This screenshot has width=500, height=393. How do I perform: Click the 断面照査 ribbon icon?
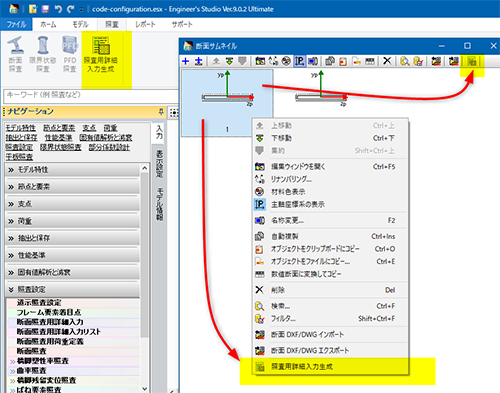[15, 55]
